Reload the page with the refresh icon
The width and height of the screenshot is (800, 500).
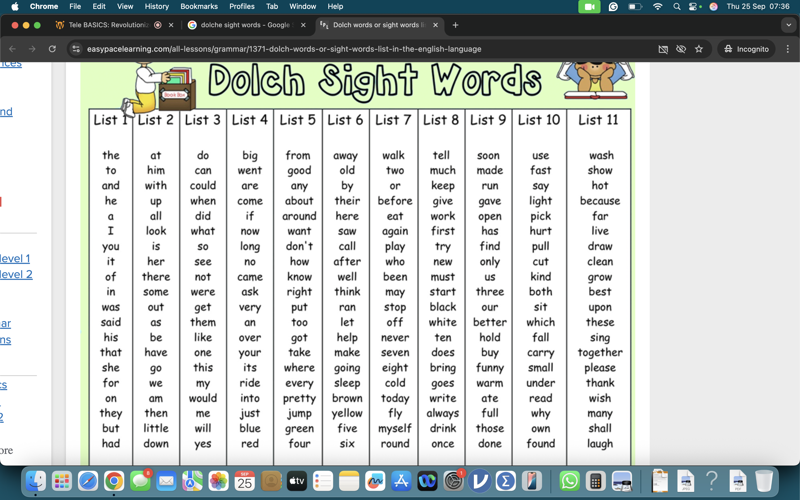[52, 48]
